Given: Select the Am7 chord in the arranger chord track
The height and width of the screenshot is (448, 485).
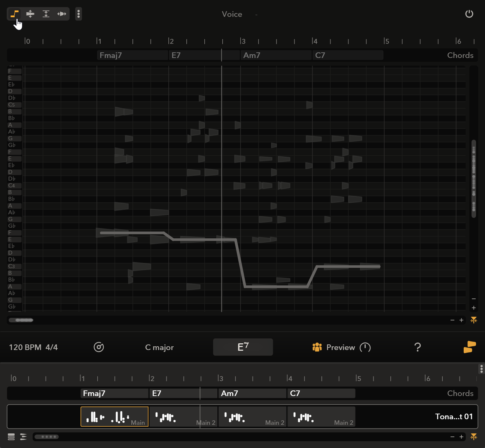Looking at the screenshot, I should click(x=252, y=393).
